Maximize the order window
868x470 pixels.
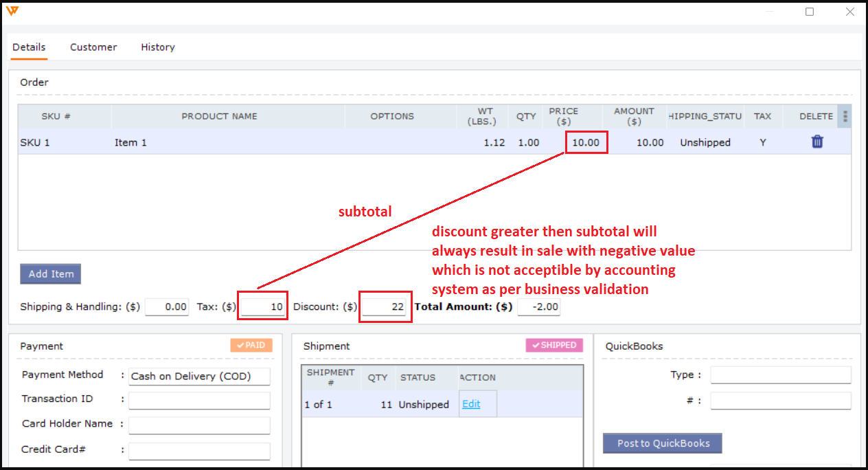pyautogui.click(x=810, y=12)
